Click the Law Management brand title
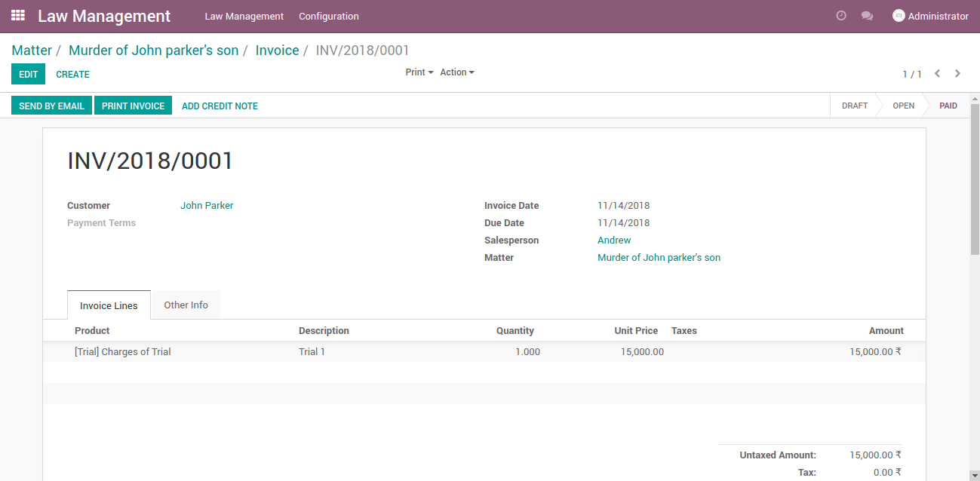 [x=104, y=16]
